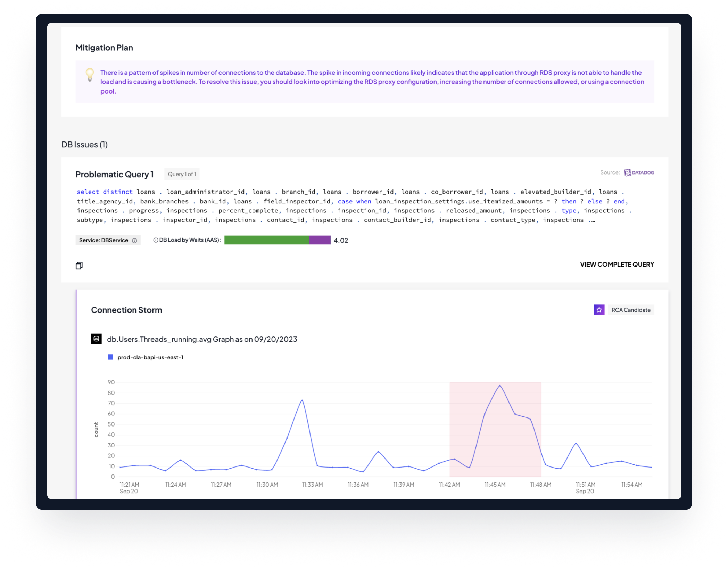Image resolution: width=728 pixels, height=568 pixels.
Task: Click the Service: DBService tag
Action: pyautogui.click(x=104, y=240)
